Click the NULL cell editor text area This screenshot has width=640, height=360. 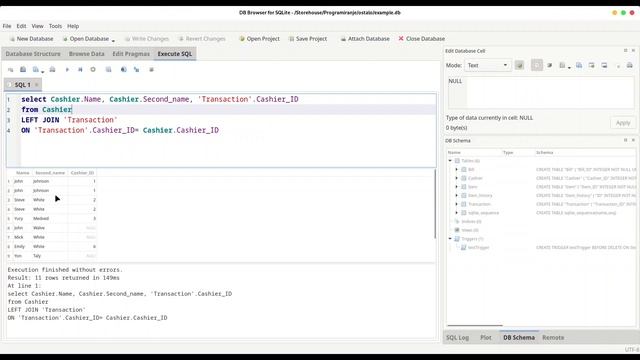tap(540, 92)
